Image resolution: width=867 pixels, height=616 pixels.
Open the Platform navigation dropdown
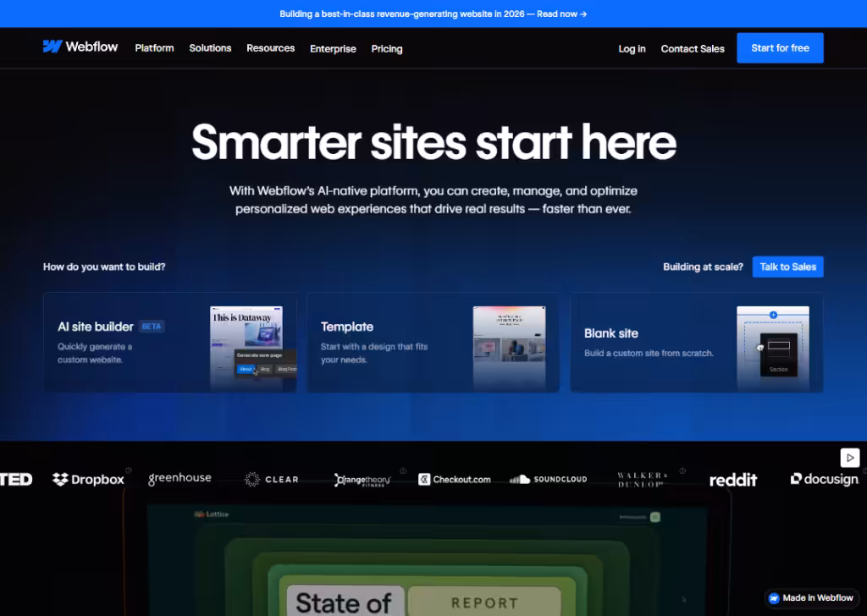click(154, 48)
